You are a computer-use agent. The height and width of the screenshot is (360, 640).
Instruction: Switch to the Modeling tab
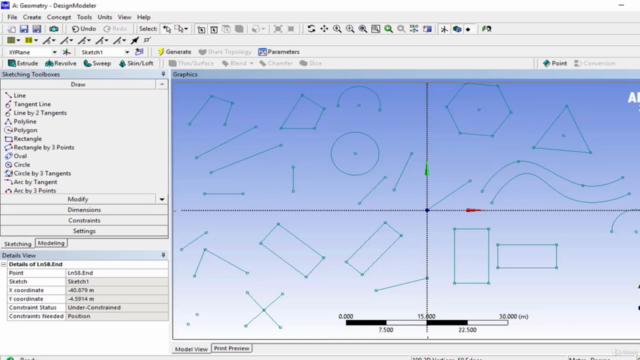point(51,243)
